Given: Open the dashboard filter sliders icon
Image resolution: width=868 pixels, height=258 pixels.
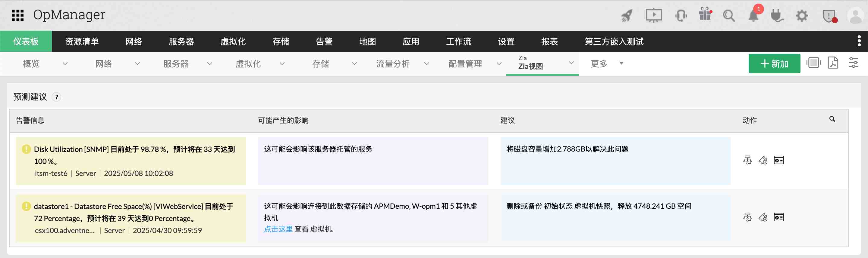Looking at the screenshot, I should pyautogui.click(x=853, y=63).
